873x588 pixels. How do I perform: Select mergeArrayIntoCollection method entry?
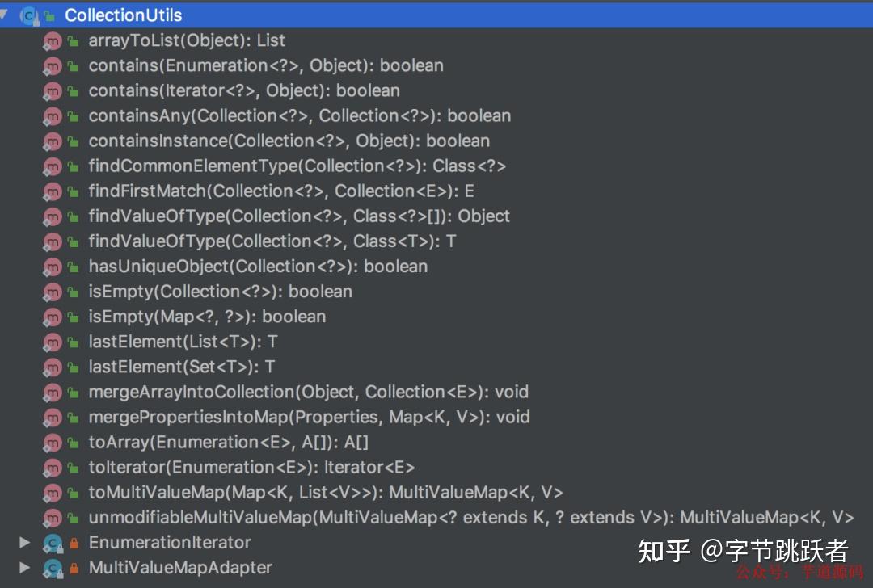click(308, 392)
